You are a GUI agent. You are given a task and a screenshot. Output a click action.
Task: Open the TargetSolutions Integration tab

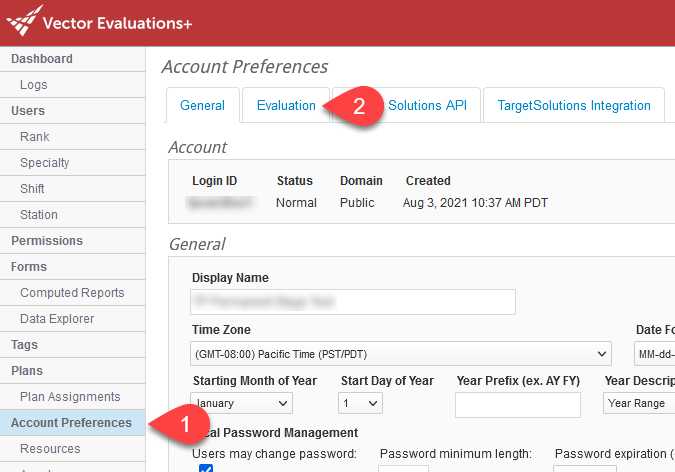574,106
